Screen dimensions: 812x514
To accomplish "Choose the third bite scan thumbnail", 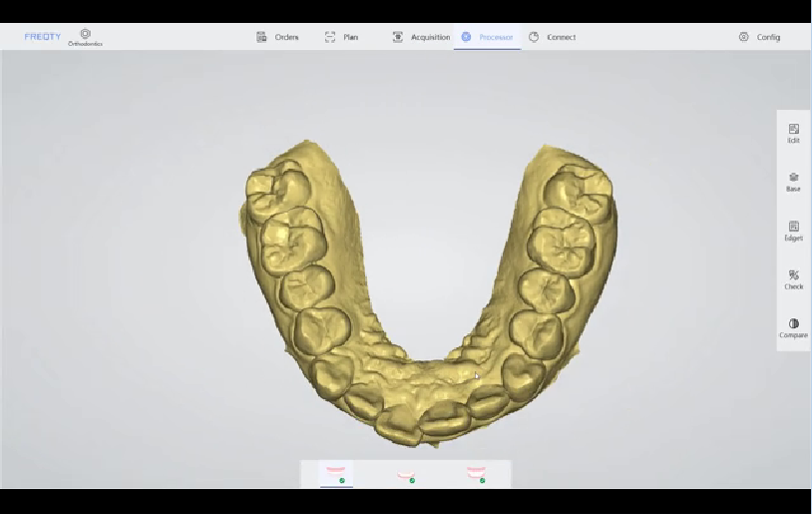I will coord(476,473).
